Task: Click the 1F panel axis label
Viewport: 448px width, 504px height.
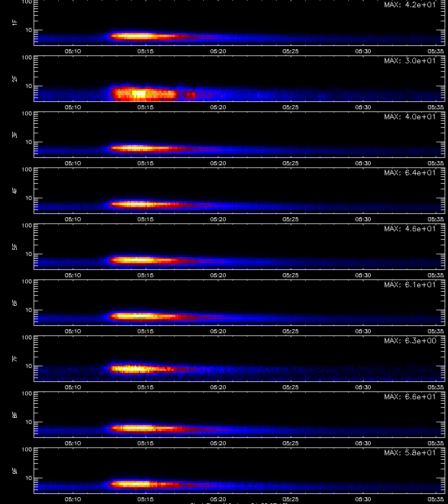Action: coord(15,22)
